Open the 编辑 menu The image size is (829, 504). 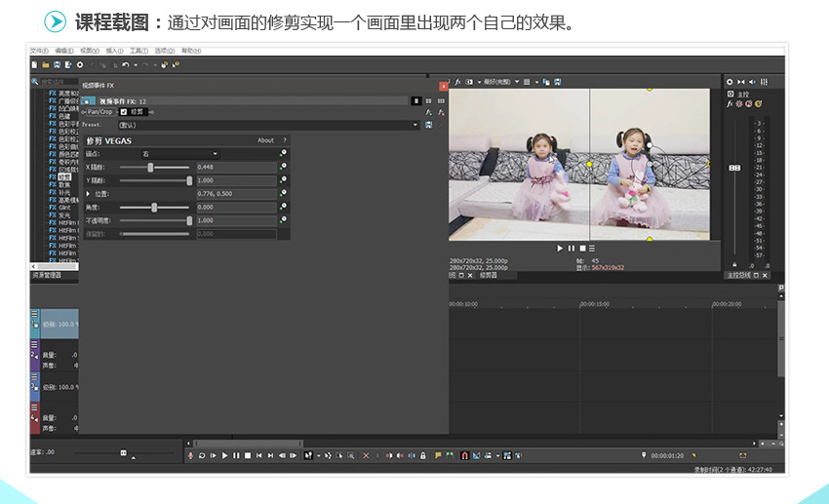point(64,51)
